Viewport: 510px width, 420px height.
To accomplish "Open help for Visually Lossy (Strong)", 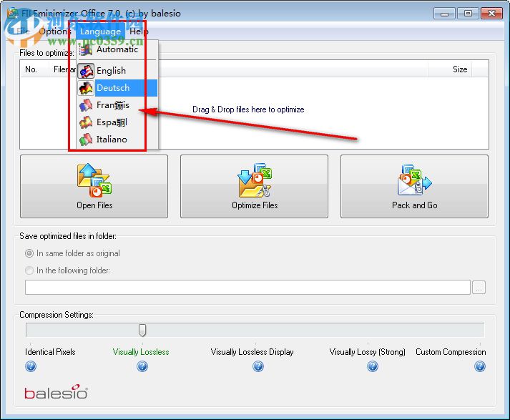I will coord(373,366).
